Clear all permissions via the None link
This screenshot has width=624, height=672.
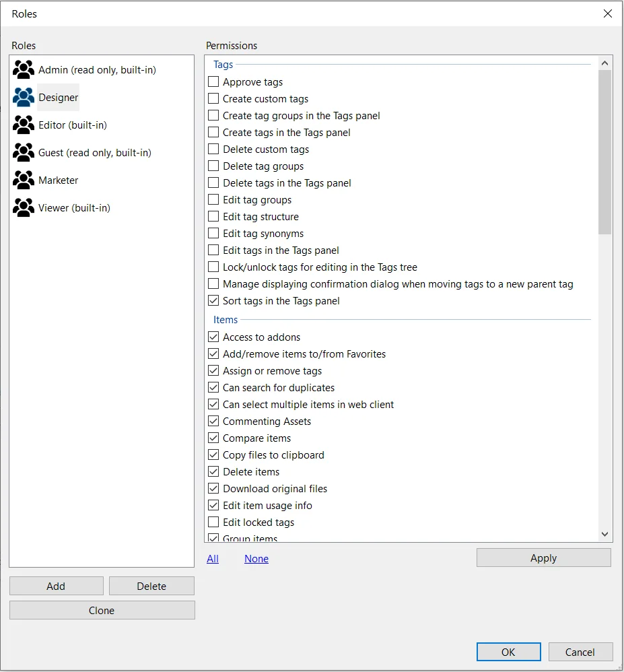[256, 558]
